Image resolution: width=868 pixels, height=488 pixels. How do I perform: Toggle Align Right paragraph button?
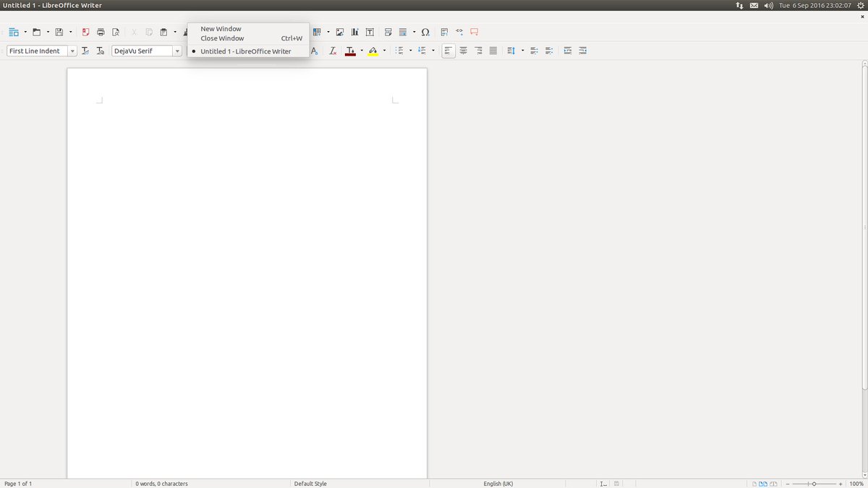tap(478, 51)
